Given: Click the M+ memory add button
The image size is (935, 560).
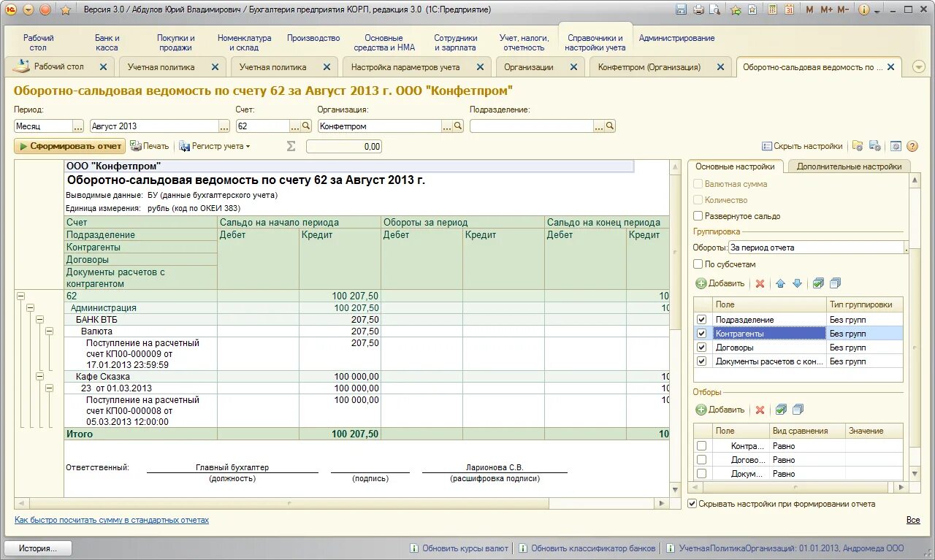Looking at the screenshot, I should [826, 9].
